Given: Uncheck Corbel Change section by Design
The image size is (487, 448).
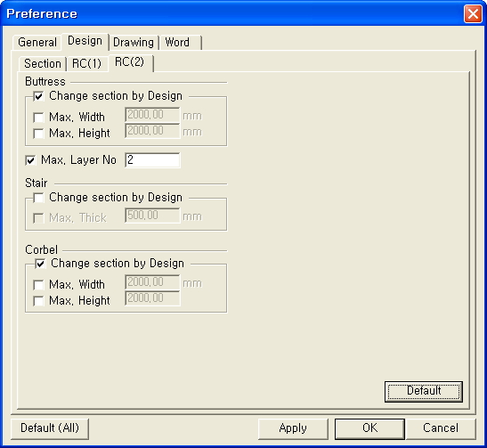Looking at the screenshot, I should tap(40, 264).
